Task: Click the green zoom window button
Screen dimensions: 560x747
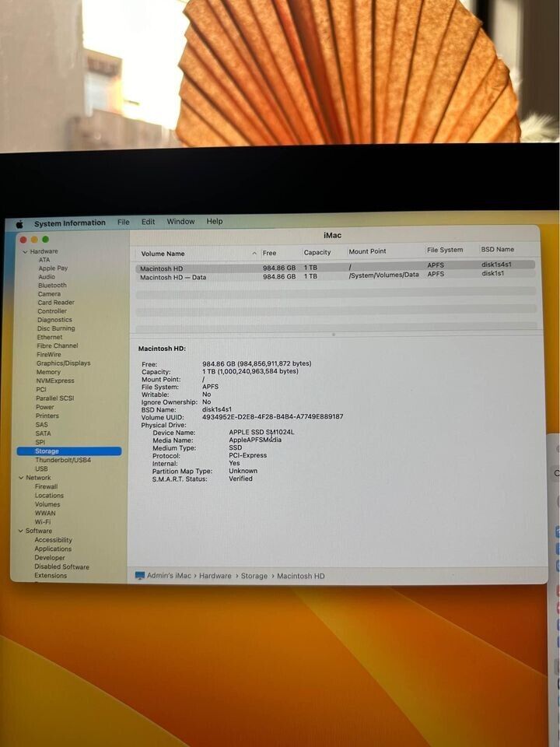Action: [46, 239]
